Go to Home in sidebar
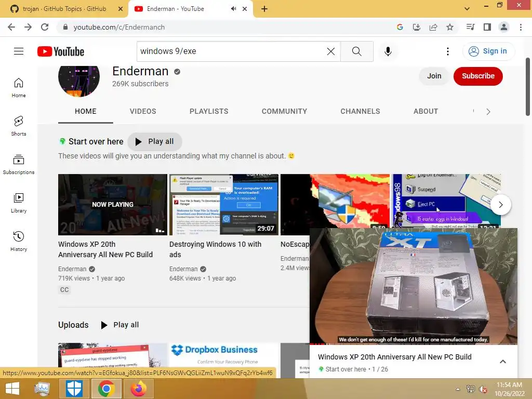 point(19,87)
